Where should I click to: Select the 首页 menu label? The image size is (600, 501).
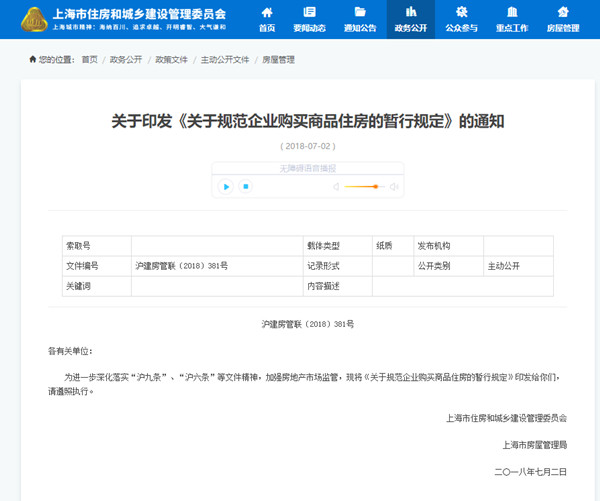tap(267, 28)
